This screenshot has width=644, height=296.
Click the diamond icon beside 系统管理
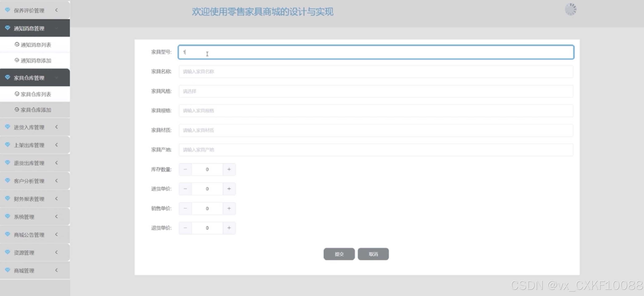click(x=8, y=216)
